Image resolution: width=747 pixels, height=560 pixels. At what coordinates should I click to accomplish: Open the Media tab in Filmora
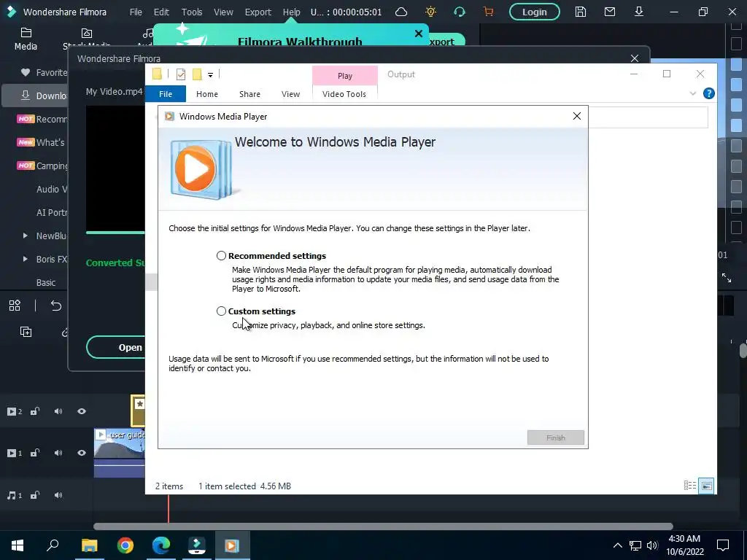pos(26,39)
